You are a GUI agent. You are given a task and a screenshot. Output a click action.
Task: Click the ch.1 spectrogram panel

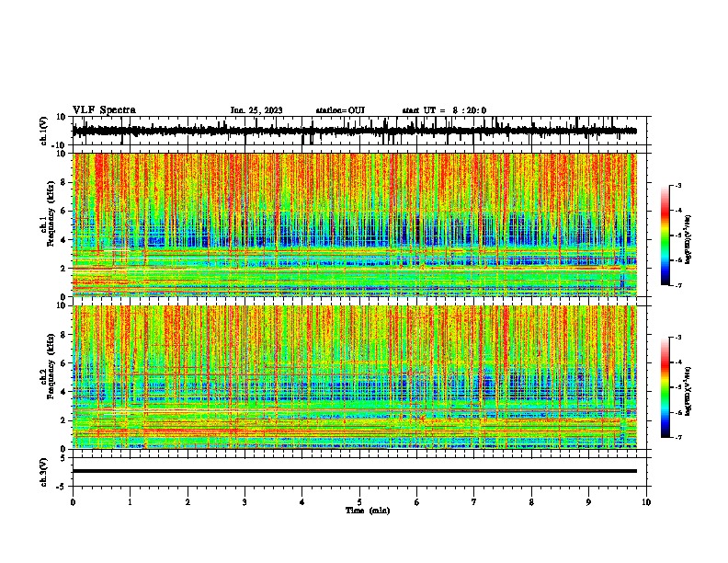(355, 224)
